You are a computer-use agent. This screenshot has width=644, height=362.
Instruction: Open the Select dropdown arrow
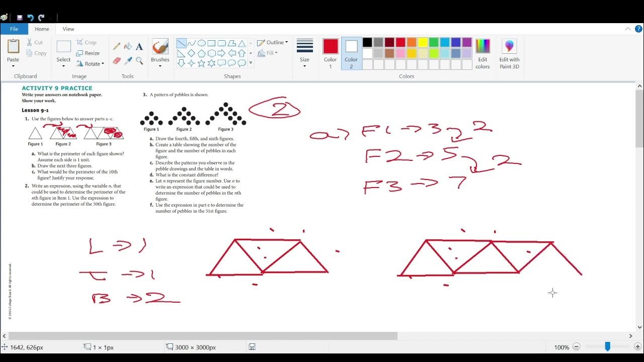coord(63,65)
